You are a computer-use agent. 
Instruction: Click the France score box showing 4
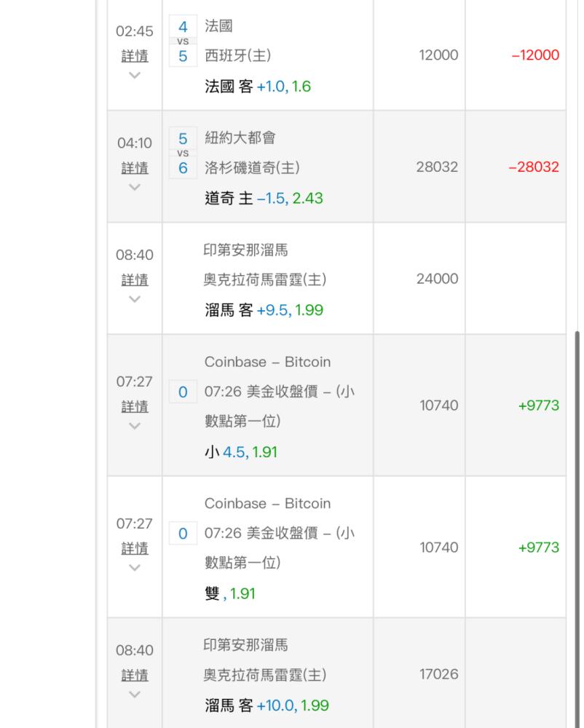point(183,26)
